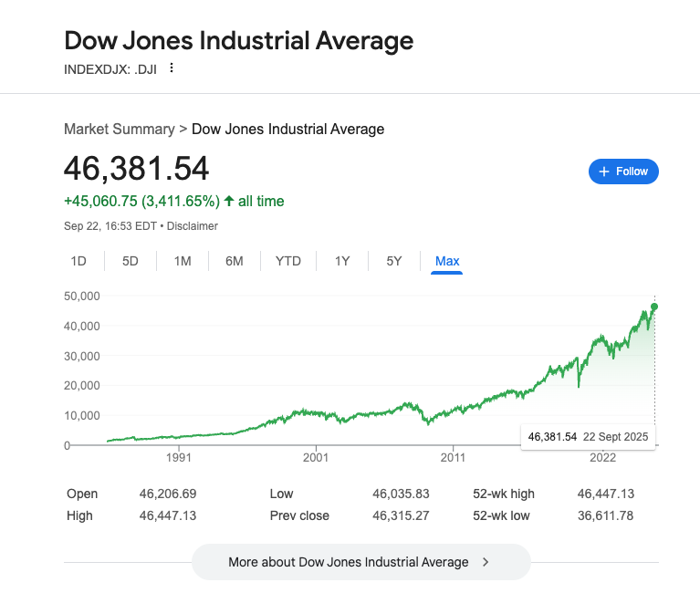Select the Max range tab
Image resolution: width=700 pixels, height=593 pixels.
click(x=447, y=261)
